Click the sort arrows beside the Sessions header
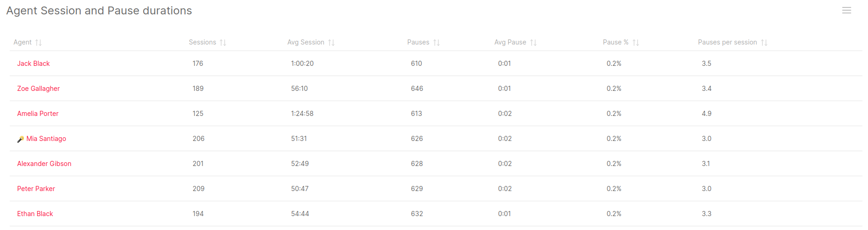Screen dimensions: 868x230 (x=223, y=43)
